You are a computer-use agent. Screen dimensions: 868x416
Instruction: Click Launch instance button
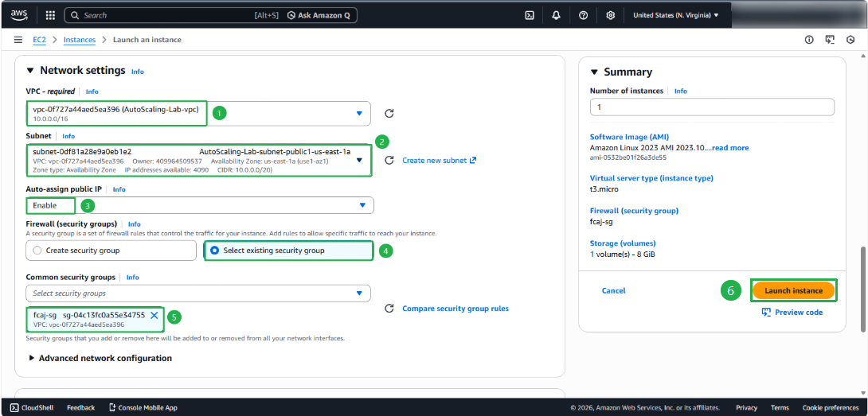[793, 290]
